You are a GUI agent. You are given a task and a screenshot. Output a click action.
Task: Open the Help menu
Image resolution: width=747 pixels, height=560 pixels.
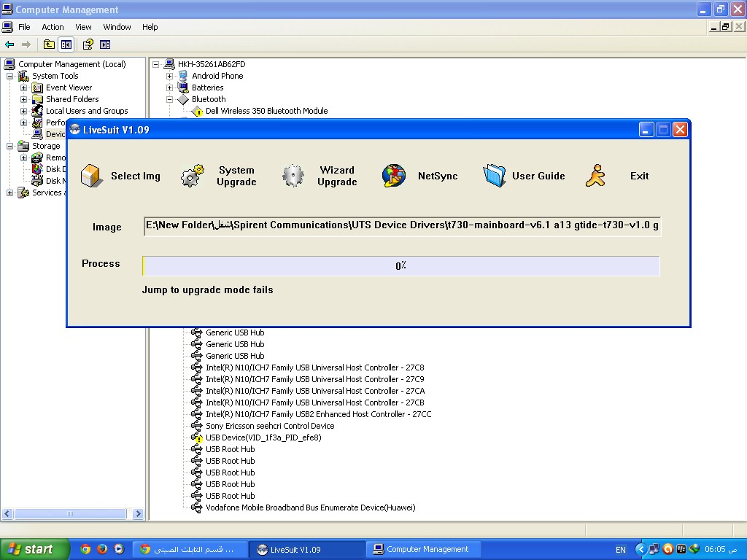point(150,27)
